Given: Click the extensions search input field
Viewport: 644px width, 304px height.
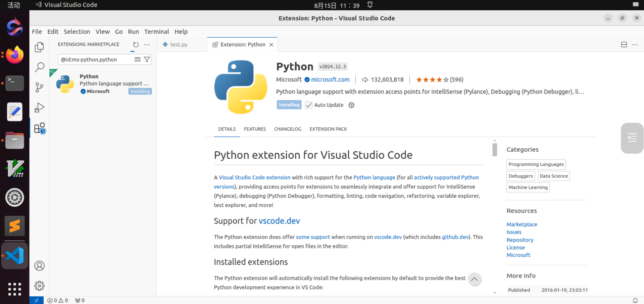Looking at the screenshot, I should (96, 59).
